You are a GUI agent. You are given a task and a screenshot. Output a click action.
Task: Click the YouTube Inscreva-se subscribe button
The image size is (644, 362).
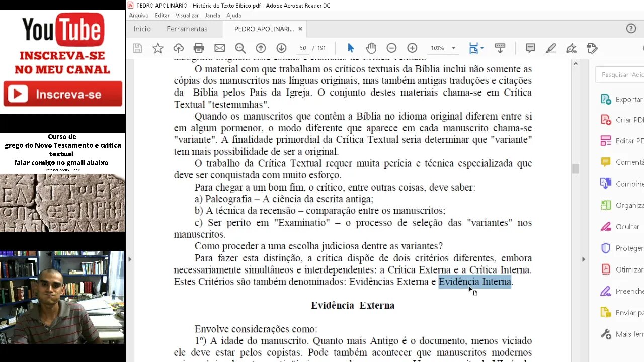pyautogui.click(x=63, y=94)
